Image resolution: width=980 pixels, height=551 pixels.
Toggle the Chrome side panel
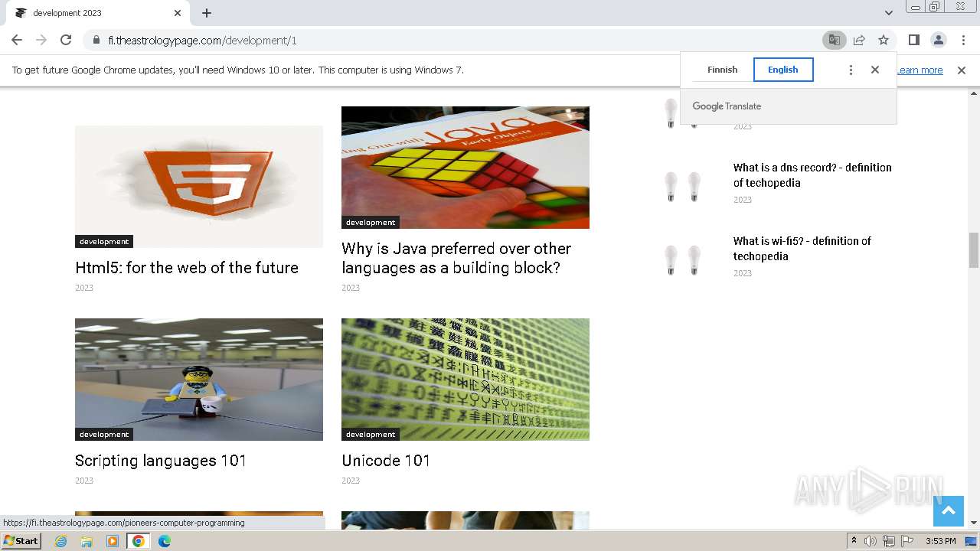(914, 40)
